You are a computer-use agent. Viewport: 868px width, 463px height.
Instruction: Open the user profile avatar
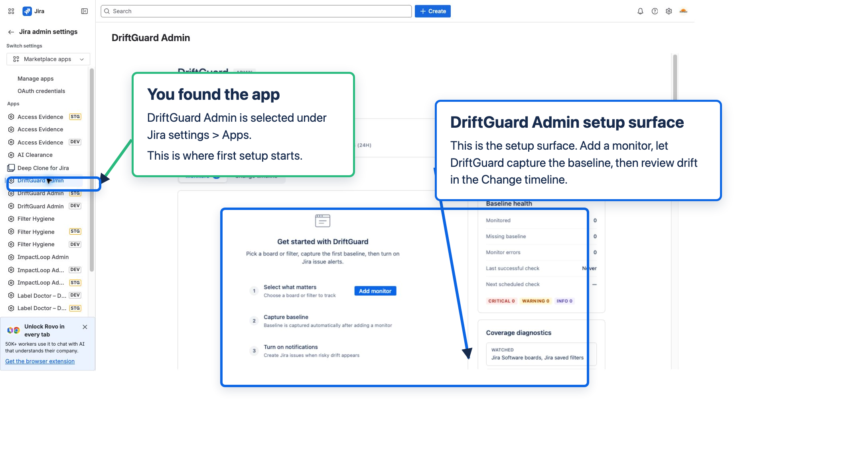click(x=683, y=11)
